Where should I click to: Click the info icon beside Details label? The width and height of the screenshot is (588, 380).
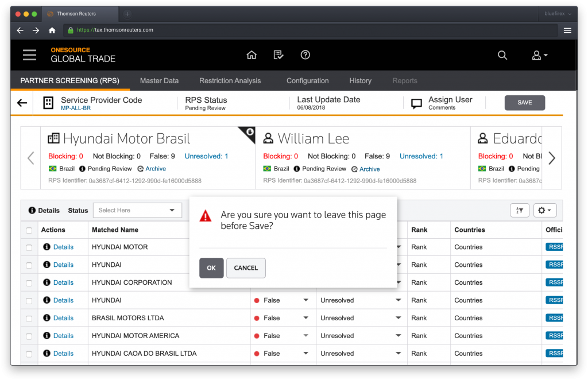click(x=32, y=210)
